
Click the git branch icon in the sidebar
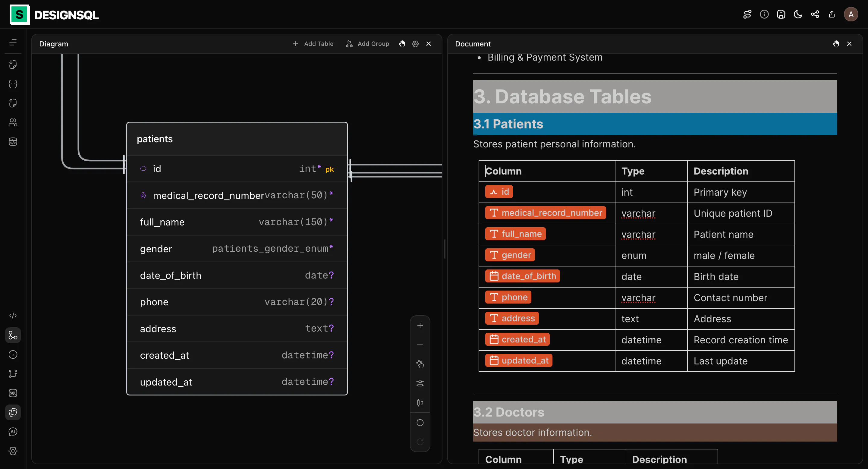(x=13, y=374)
